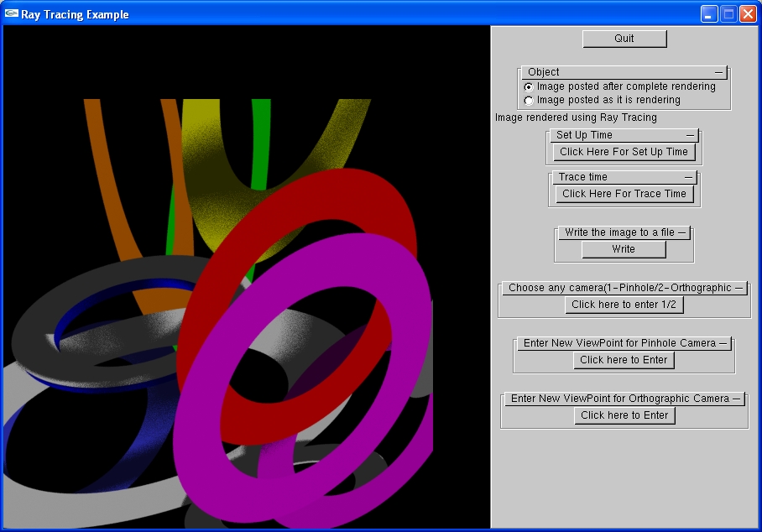
Task: Click 'Click here to Enter' under Orthographic Camera
Action: (624, 415)
